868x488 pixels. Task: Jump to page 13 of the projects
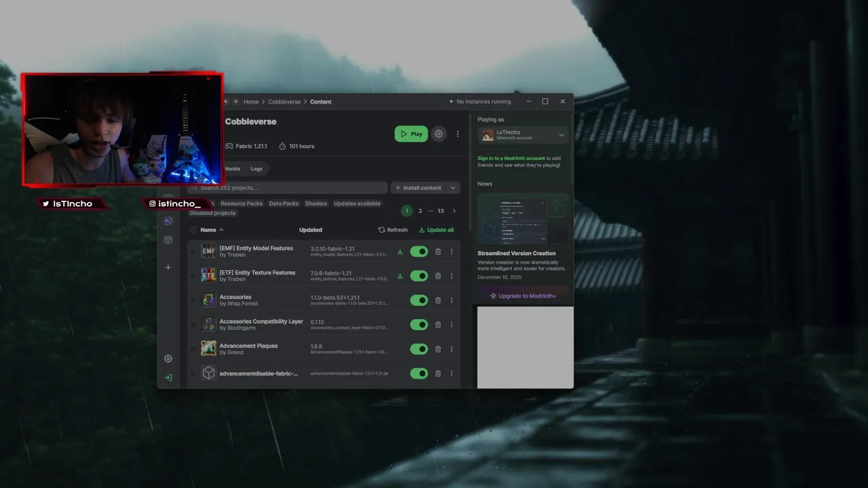(x=441, y=211)
